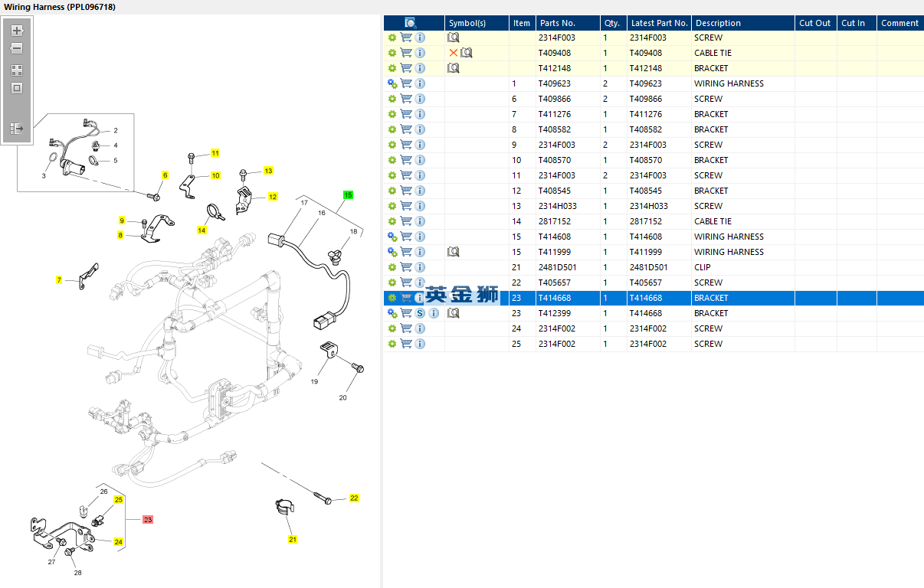Zoom out of the wiring diagram
The image size is (924, 588).
point(17,48)
